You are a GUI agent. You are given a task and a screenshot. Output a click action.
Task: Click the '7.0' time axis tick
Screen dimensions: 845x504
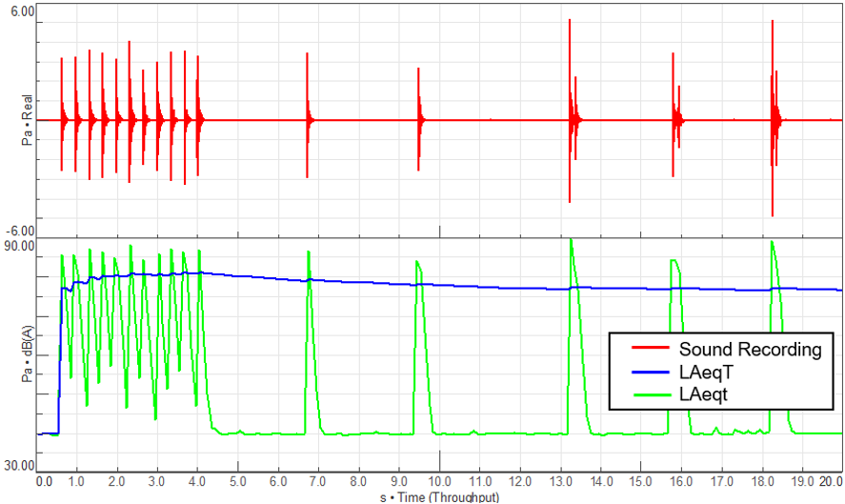tap(318, 481)
